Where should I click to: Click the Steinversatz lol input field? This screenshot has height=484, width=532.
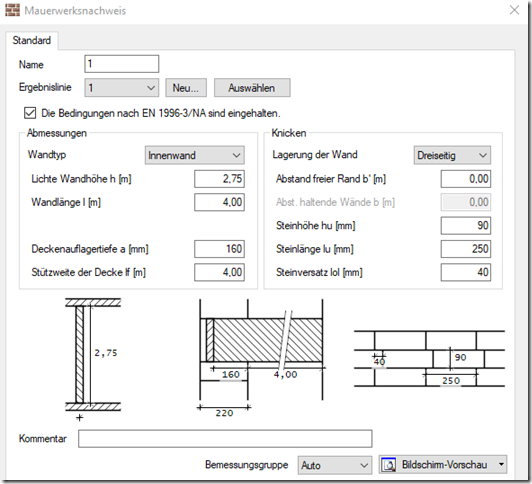466,272
